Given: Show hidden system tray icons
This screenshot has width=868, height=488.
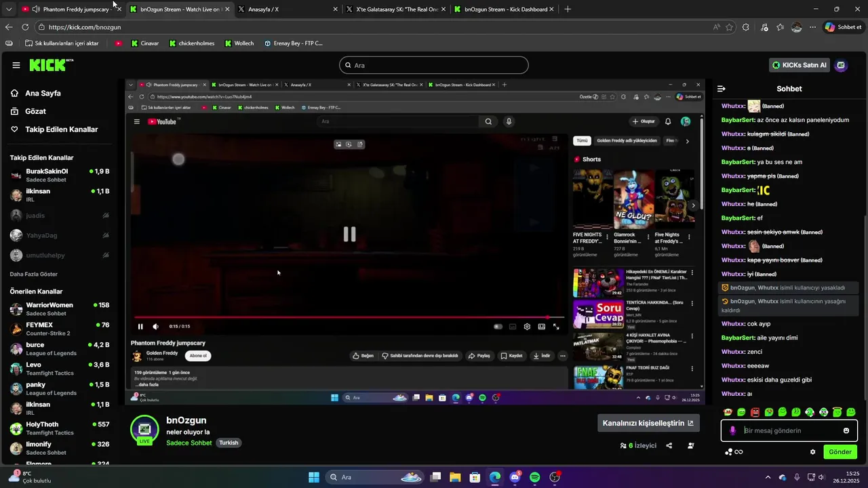Looking at the screenshot, I should (768, 477).
